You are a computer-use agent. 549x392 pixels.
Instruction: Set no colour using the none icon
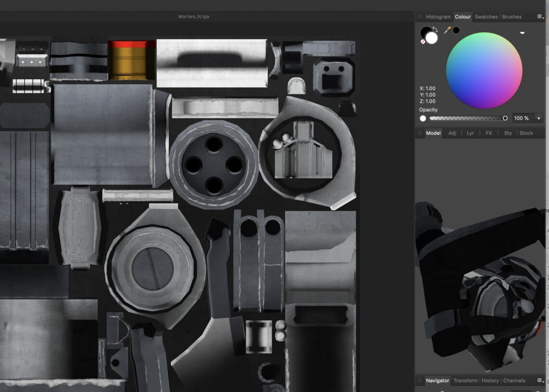[x=422, y=41]
